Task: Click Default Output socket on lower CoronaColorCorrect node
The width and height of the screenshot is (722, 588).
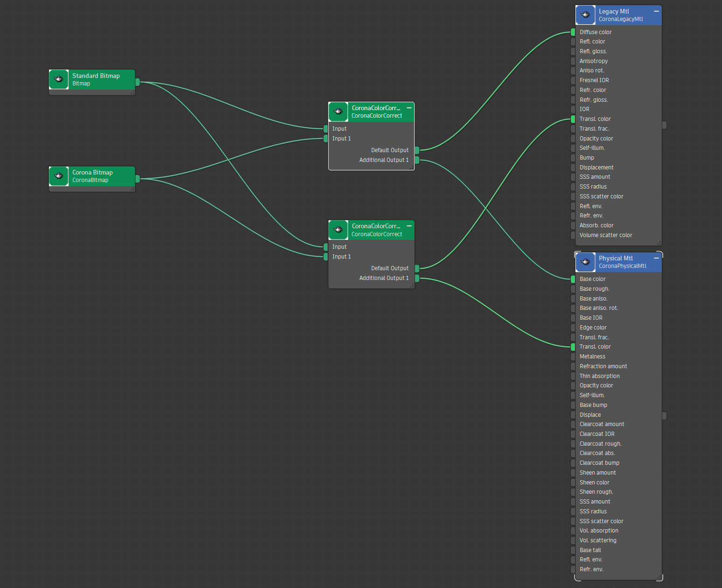Action: pyautogui.click(x=417, y=268)
